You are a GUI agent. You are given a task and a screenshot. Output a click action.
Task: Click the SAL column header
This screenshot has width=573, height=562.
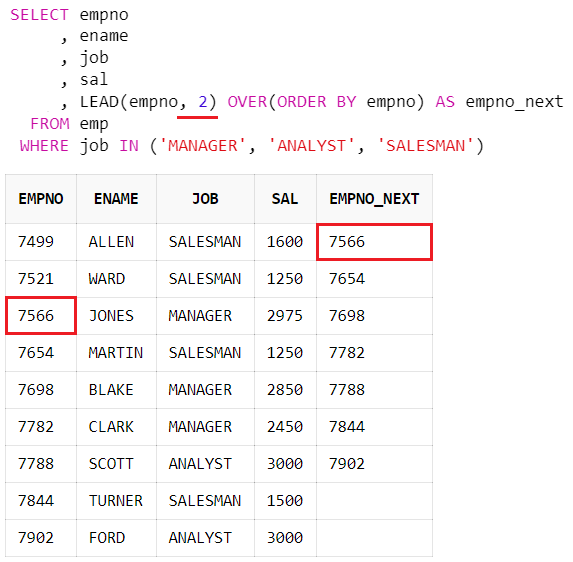[x=285, y=199]
